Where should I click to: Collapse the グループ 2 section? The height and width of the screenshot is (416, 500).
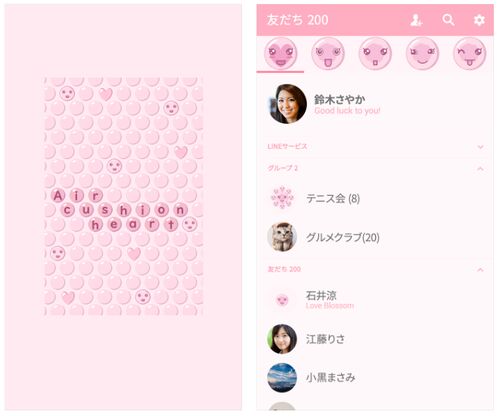tap(375, 168)
